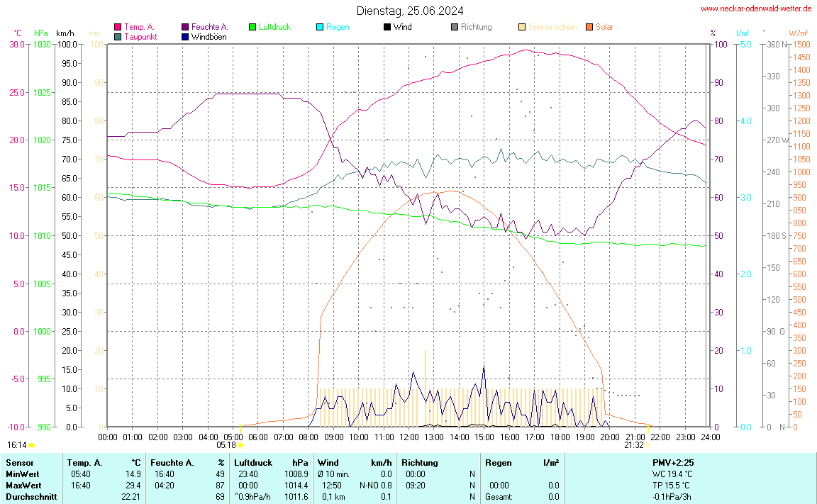Screen dimensions: 817x504
Task: Pick the dark blue Windböen legend swatch
Action: click(x=185, y=36)
